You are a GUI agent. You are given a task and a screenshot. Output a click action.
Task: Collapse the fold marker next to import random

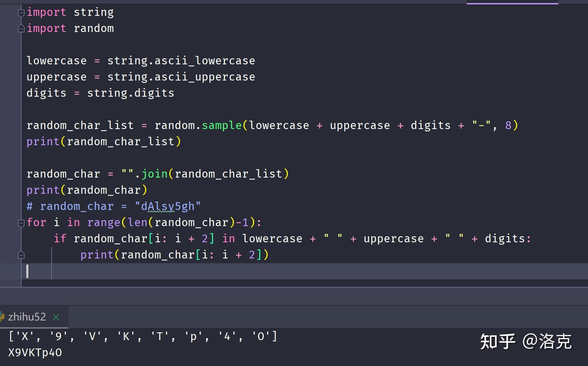21,28
